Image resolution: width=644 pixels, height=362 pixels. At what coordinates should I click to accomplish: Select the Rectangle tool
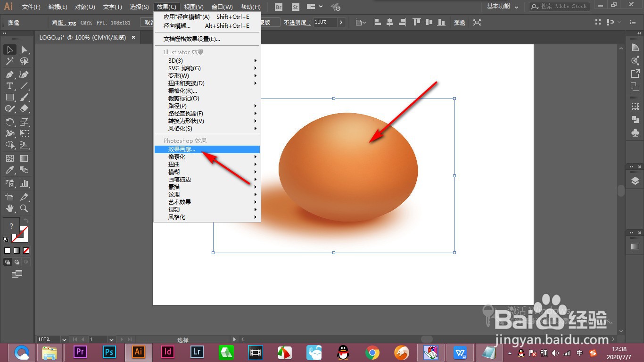click(10, 97)
